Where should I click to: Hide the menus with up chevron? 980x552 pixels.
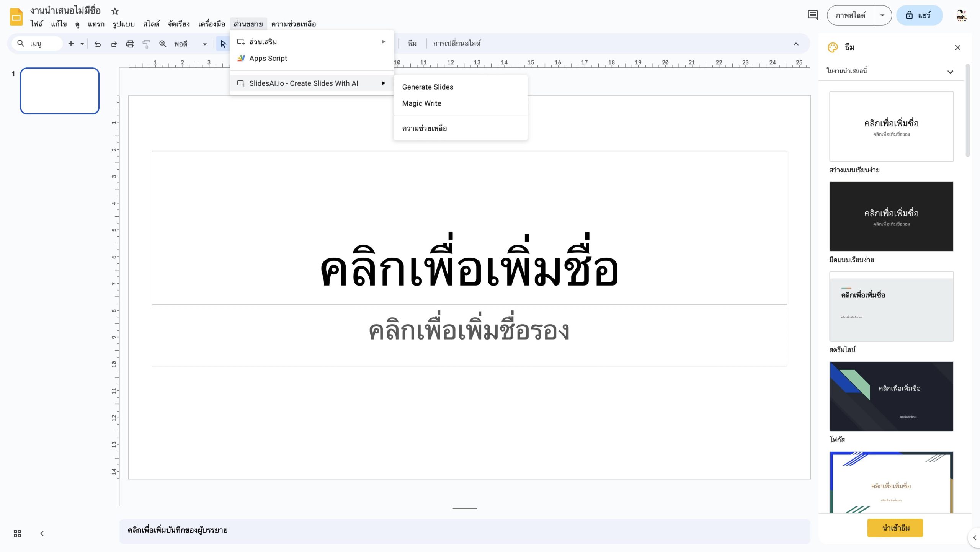tap(796, 44)
